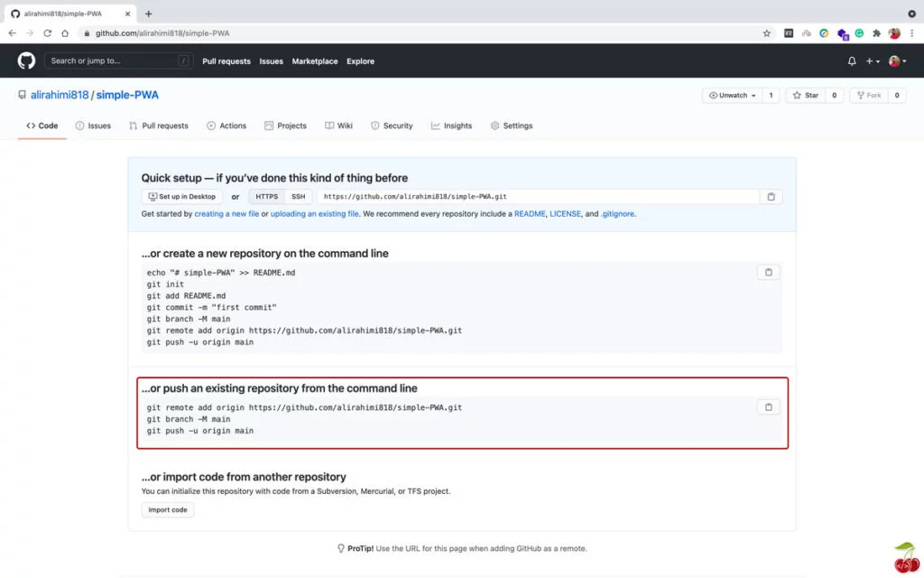Switch to the Issues tab
The height and width of the screenshot is (578, 924).
(x=93, y=126)
